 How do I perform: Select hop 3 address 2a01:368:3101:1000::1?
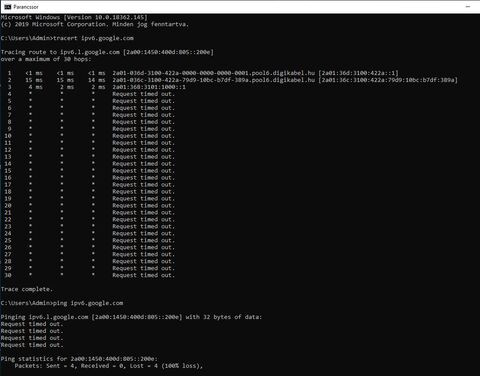pos(149,87)
